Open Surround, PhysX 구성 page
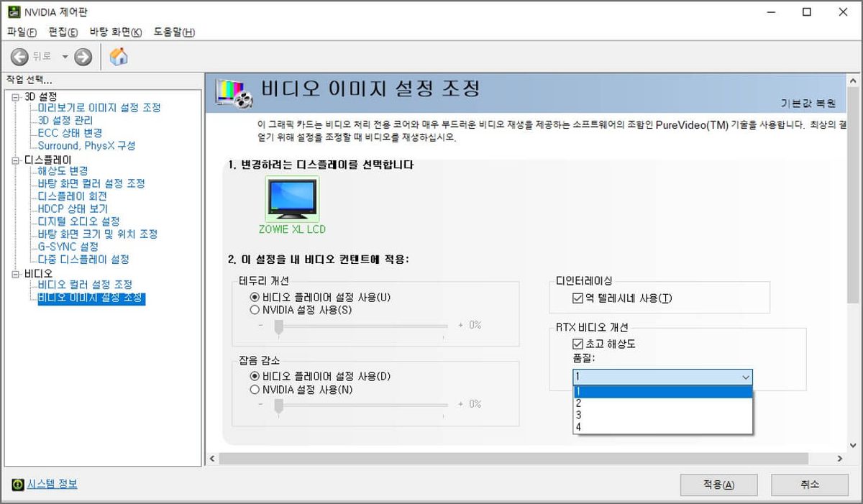 (x=86, y=145)
